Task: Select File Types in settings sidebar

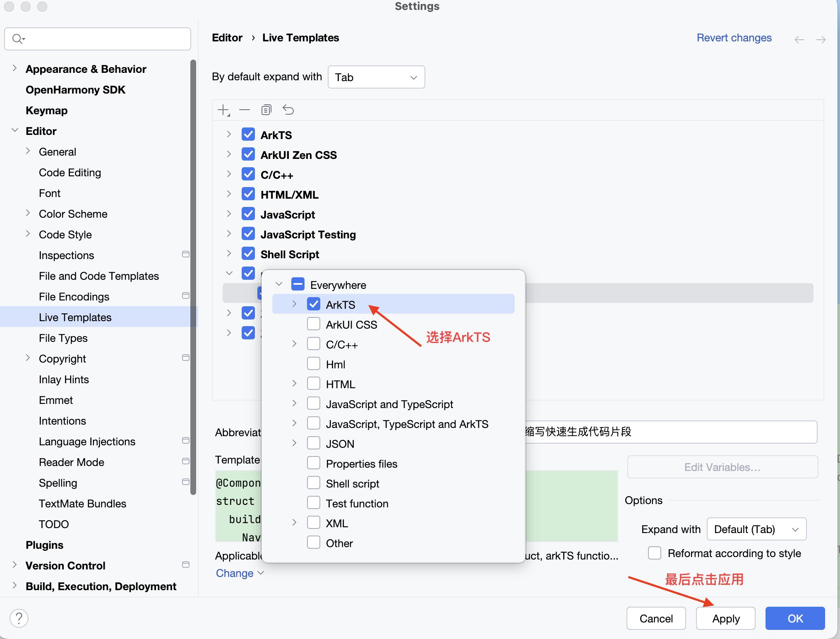Action: [63, 338]
